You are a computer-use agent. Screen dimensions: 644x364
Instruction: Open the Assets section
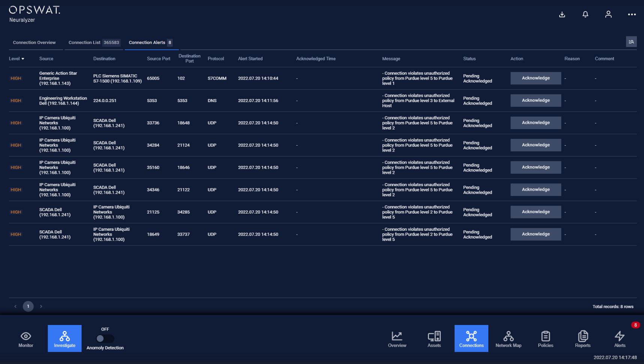[434, 338]
